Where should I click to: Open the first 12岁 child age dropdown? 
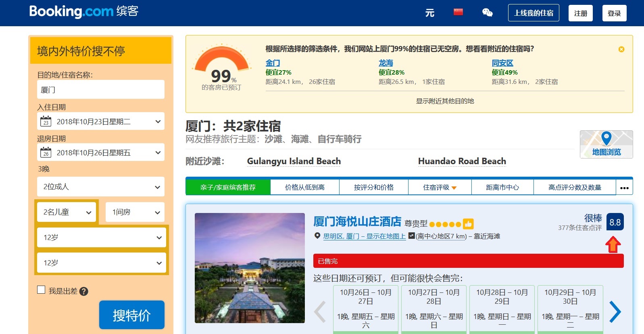[x=102, y=238]
